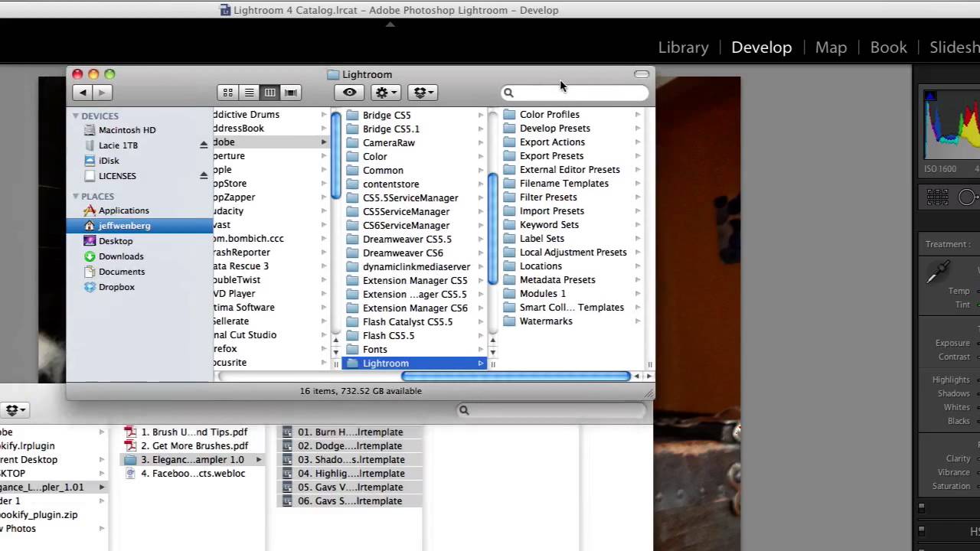Open the Finder Action gear menu
Screen dimensions: 980x551
coord(385,93)
